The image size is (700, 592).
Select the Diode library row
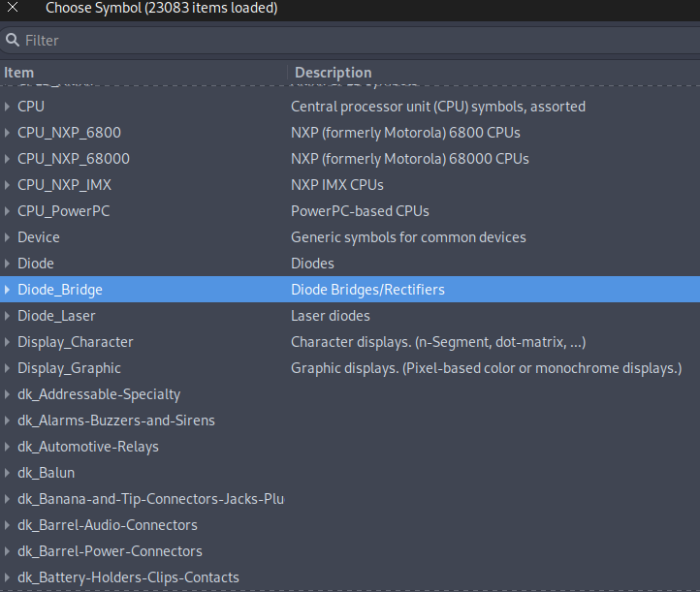click(x=350, y=264)
